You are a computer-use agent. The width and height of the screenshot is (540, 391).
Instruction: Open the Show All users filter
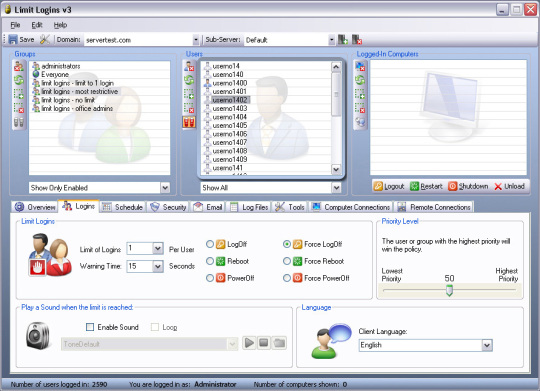click(336, 188)
